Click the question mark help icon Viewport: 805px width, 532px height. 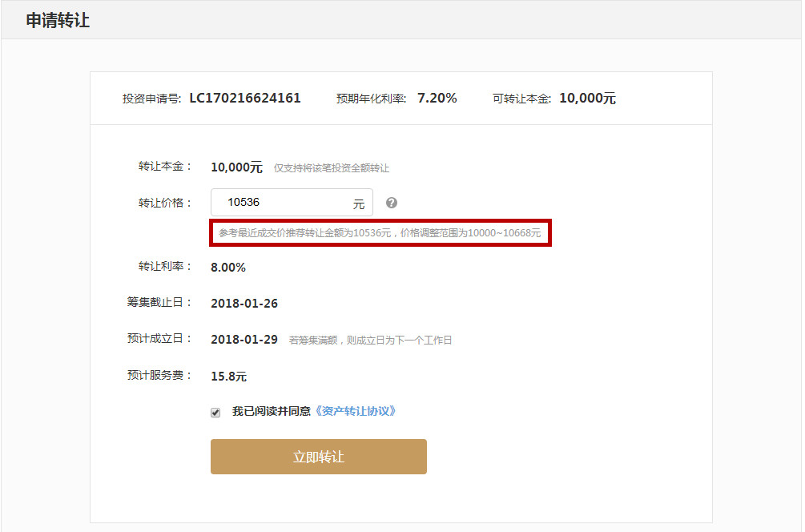click(x=391, y=203)
